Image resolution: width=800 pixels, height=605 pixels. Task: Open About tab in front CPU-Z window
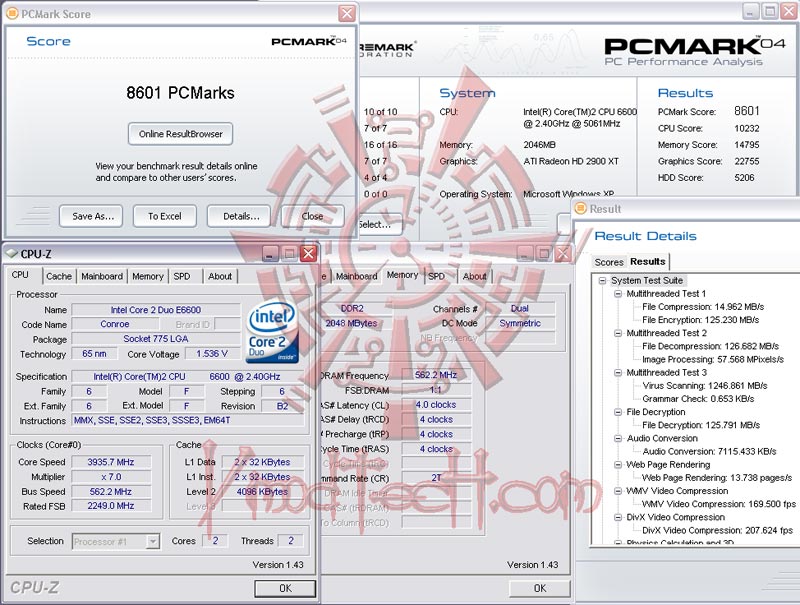(x=220, y=276)
